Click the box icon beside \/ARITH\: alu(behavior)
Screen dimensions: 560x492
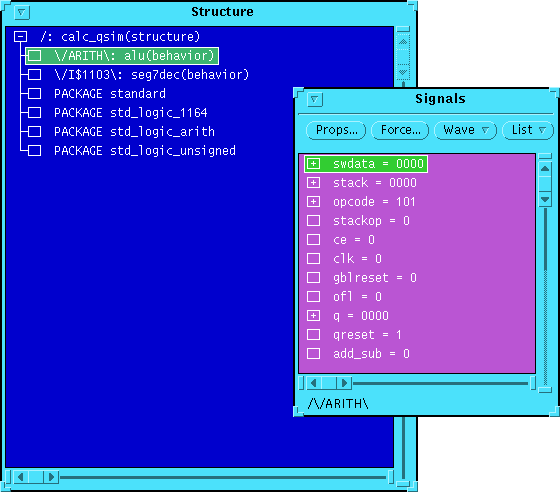[x=35, y=56]
